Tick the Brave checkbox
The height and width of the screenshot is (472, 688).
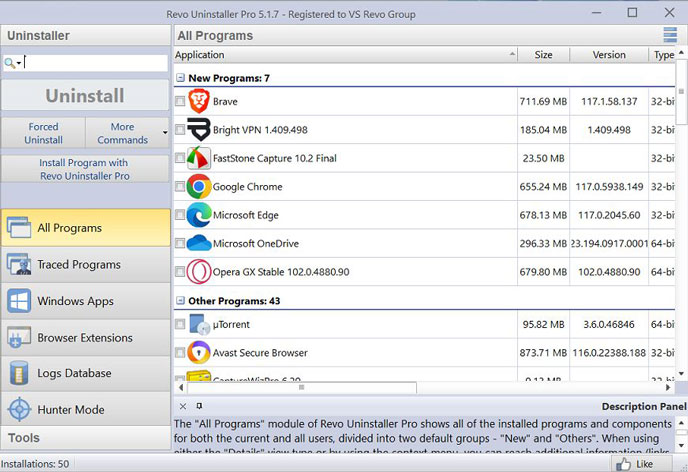pos(180,101)
